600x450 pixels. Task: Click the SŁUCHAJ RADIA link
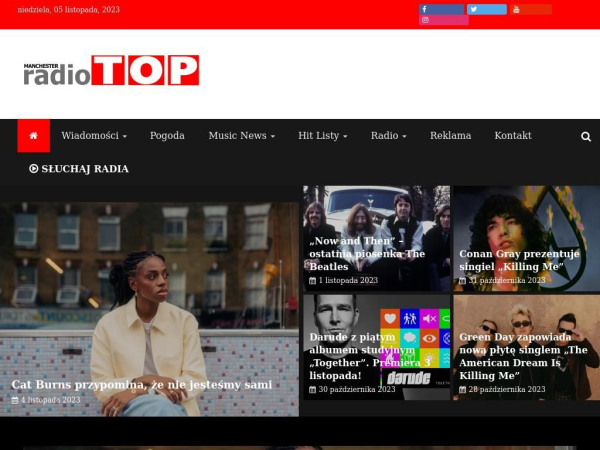point(79,169)
